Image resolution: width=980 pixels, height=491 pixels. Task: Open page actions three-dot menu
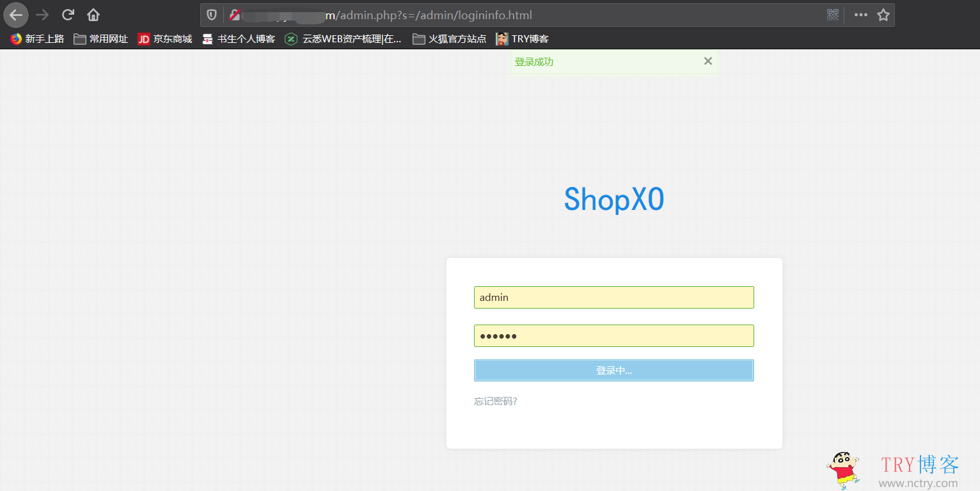pyautogui.click(x=861, y=15)
